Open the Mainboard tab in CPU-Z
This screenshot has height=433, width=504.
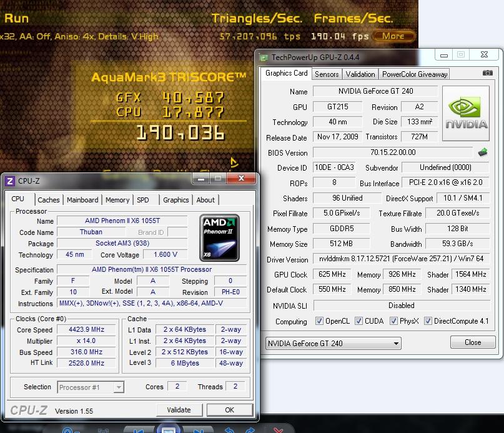pos(82,200)
